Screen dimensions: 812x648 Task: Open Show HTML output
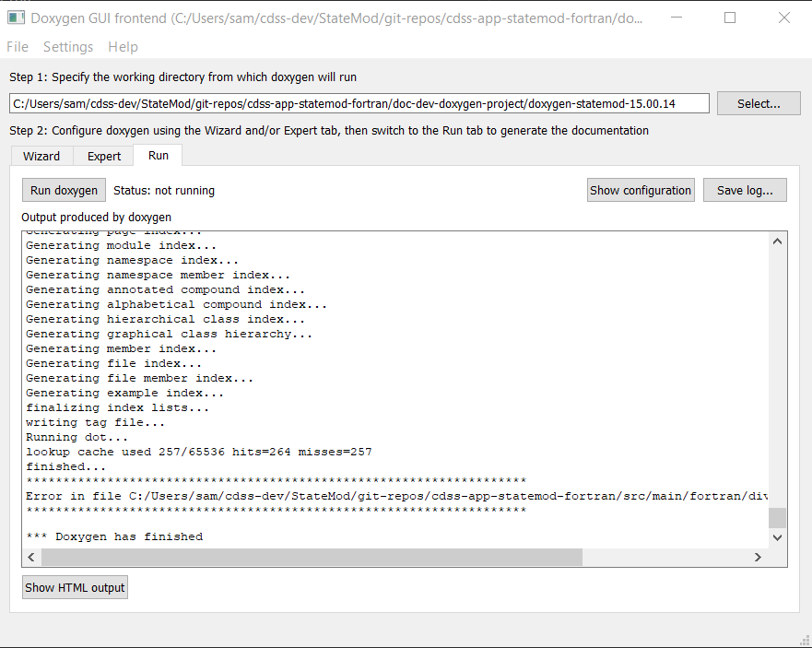(75, 587)
